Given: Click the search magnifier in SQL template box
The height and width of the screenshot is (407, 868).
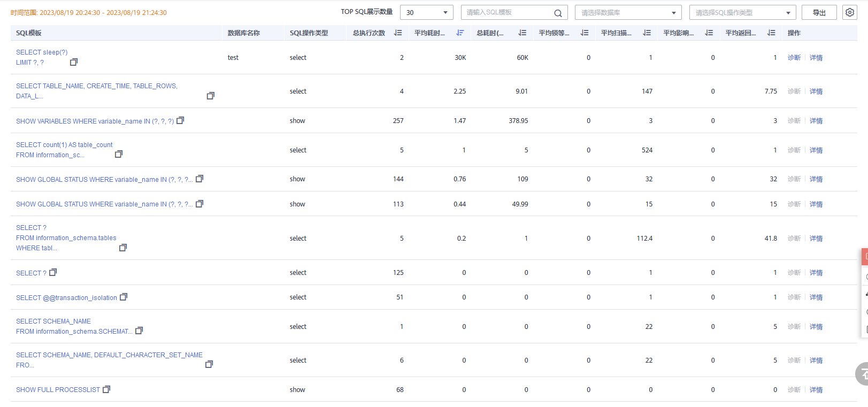Looking at the screenshot, I should [x=558, y=13].
